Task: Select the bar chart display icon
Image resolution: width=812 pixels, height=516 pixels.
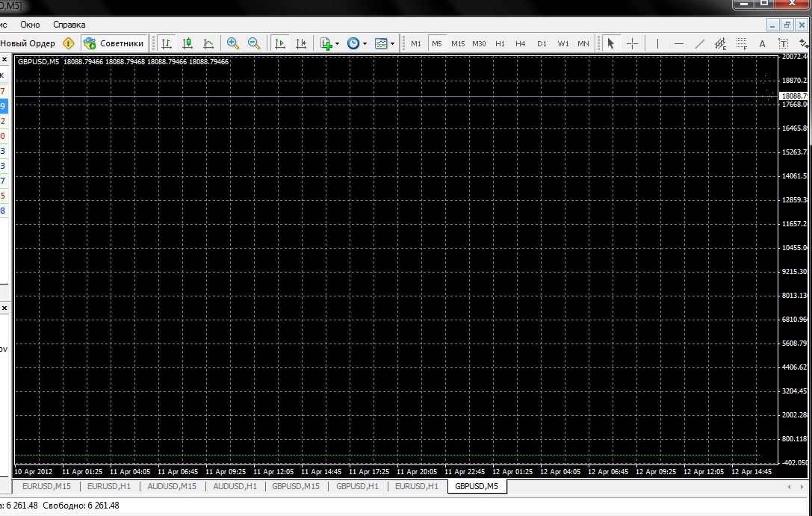Action: tap(167, 43)
